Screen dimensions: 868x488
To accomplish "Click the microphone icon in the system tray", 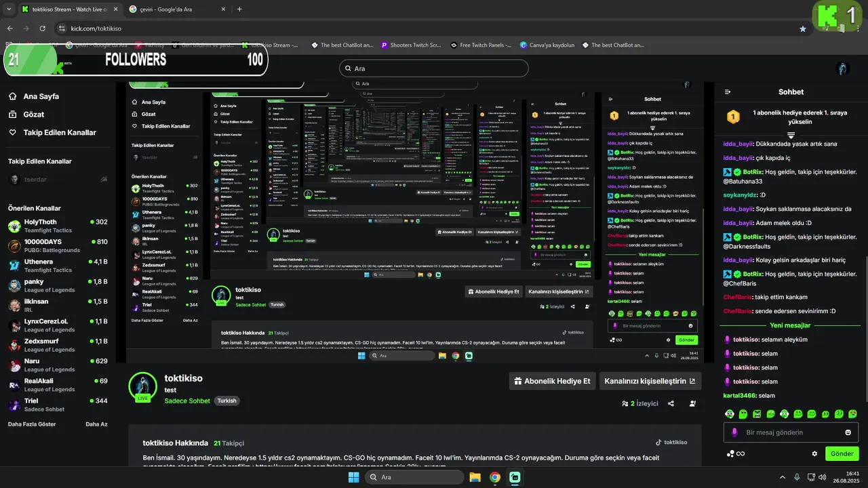I will pyautogui.click(x=796, y=477).
